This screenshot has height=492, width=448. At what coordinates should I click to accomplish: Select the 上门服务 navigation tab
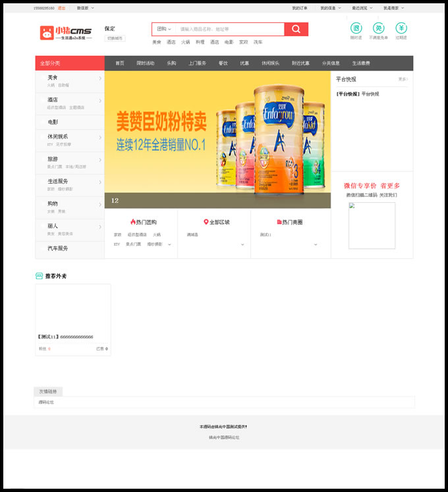click(x=197, y=63)
